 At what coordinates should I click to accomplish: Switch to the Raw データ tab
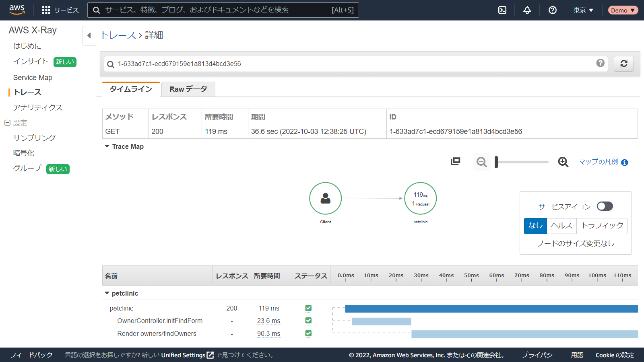[x=188, y=89]
